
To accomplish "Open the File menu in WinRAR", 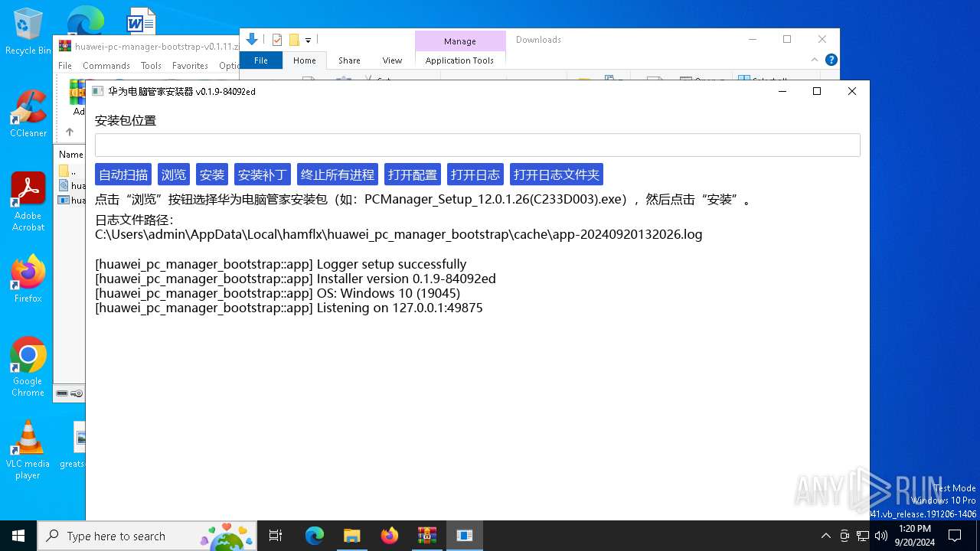I will [65, 66].
